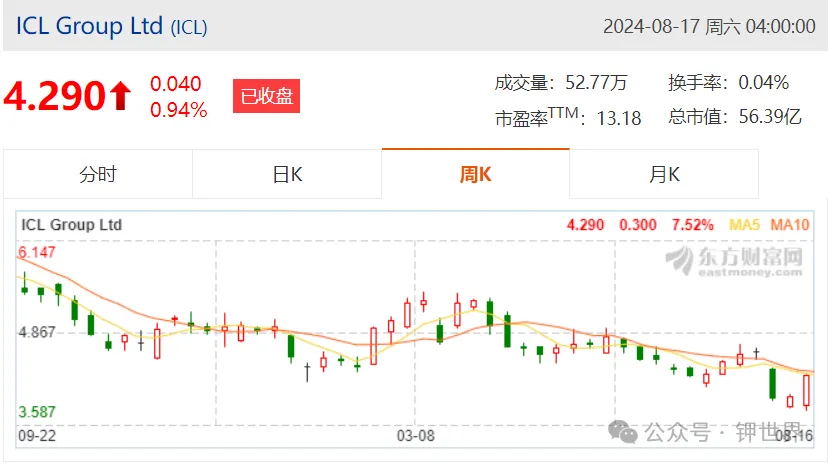
Task: Click the 03-08 date axis marker
Action: pos(416,436)
